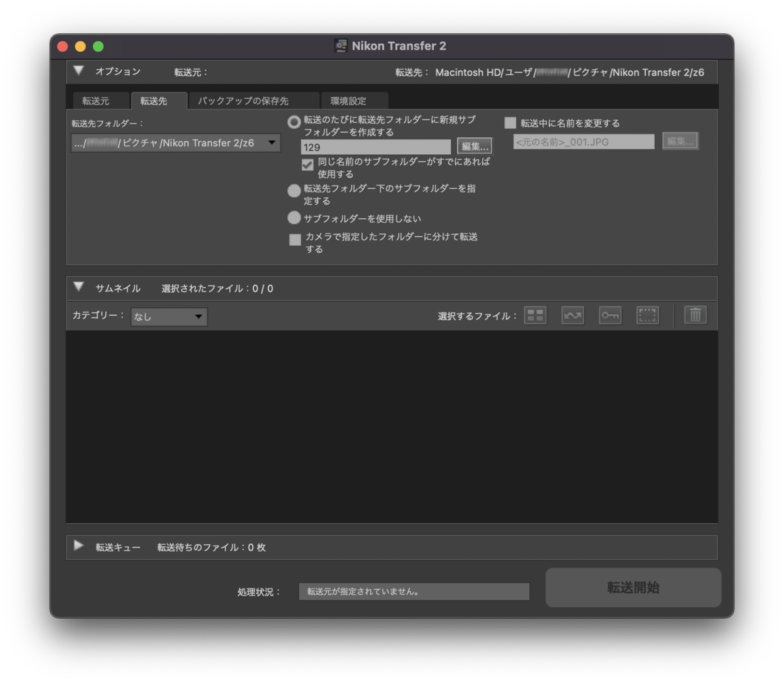Click the rename field <元の名前>_001.JPG
The height and width of the screenshot is (684, 784).
583,142
